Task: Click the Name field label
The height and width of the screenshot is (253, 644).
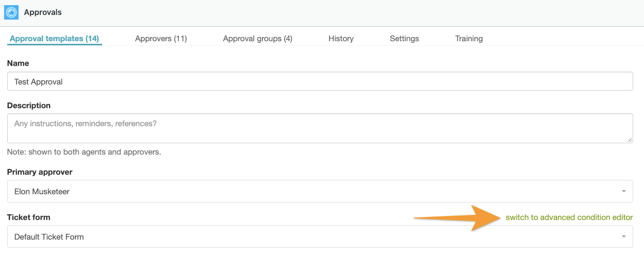Action: (18, 63)
